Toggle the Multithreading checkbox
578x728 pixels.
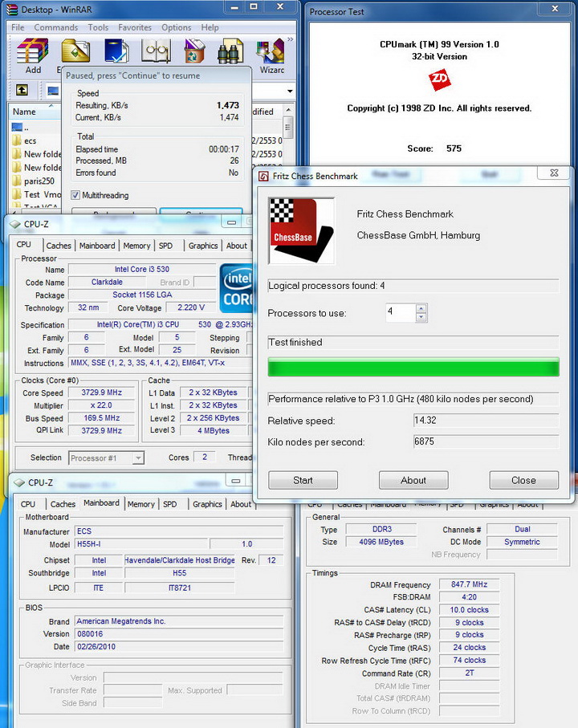(75, 195)
